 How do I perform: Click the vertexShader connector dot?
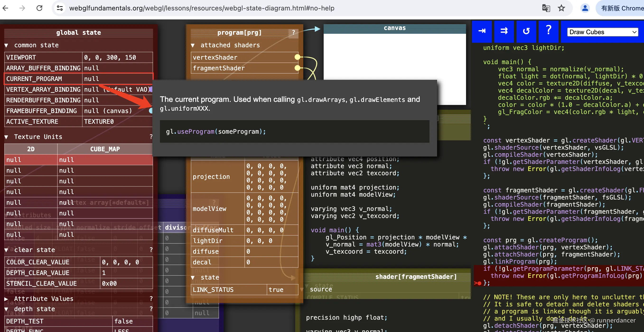pos(297,57)
